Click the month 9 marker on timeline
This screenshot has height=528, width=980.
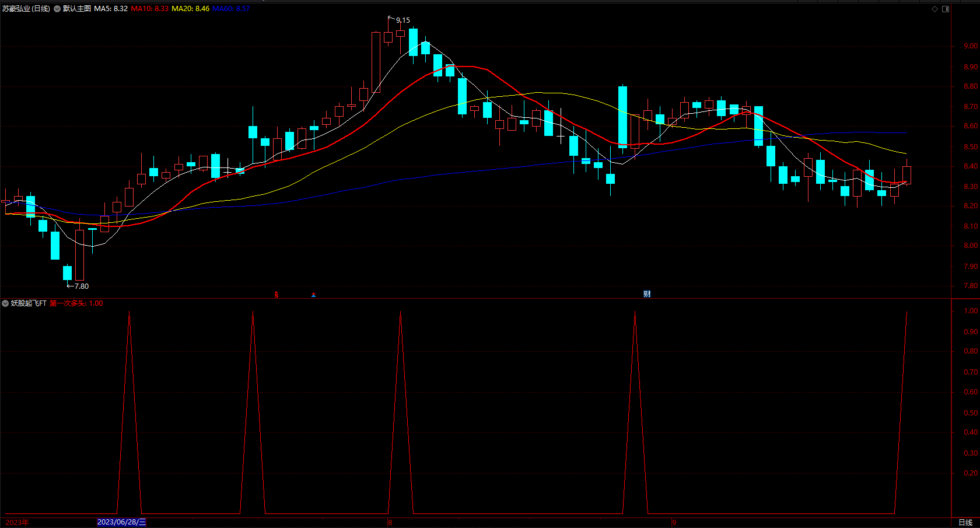(674, 522)
